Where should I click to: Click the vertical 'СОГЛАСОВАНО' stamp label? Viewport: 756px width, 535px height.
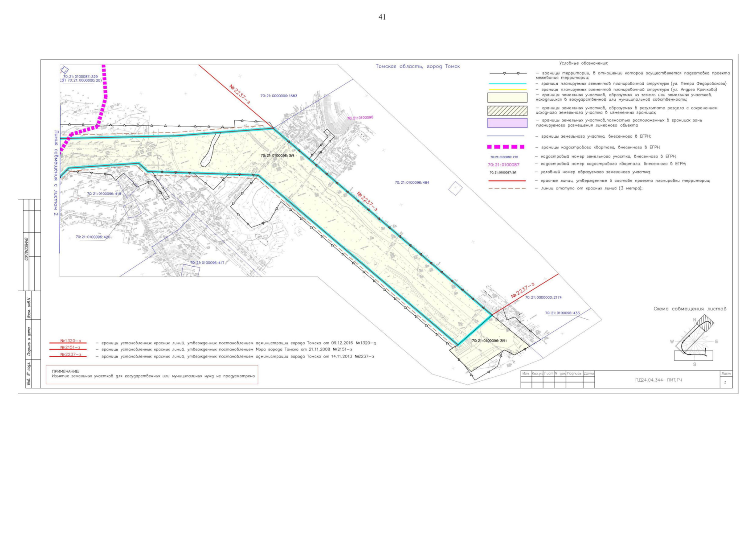point(28,250)
